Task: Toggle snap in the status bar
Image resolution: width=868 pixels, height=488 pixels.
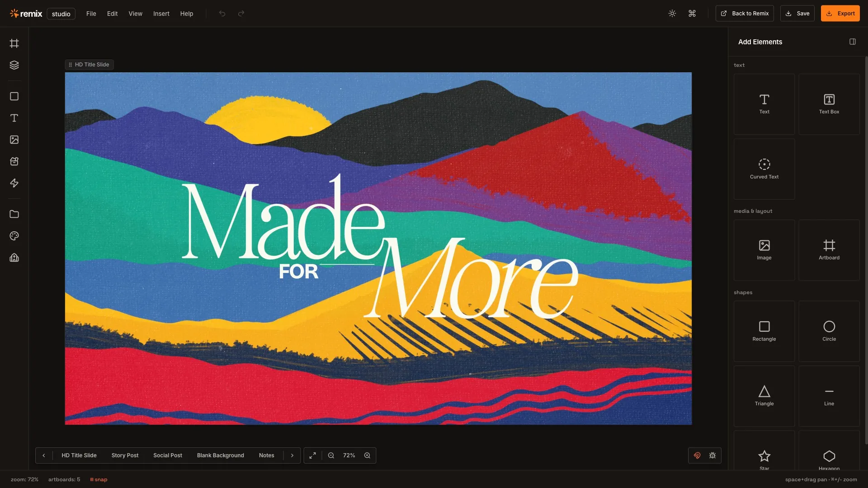Action: click(99, 479)
